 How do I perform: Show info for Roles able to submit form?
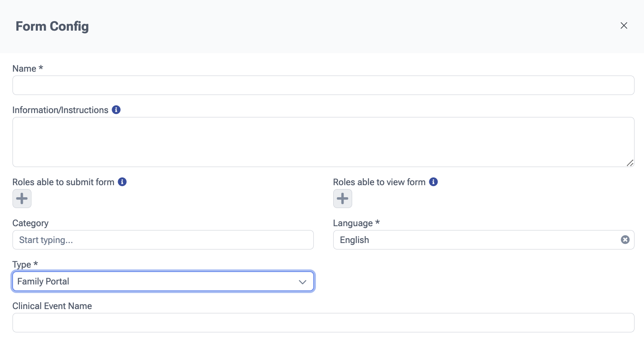[x=122, y=182]
